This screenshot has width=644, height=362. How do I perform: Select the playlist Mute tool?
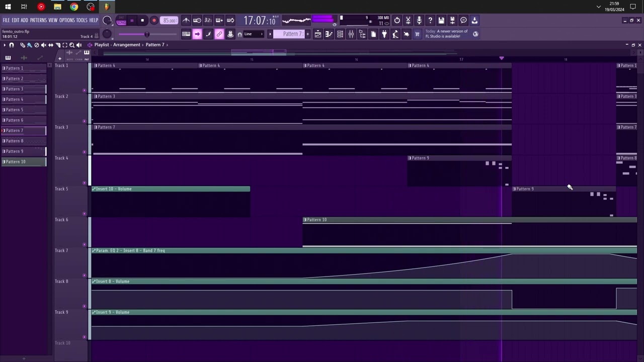[x=44, y=45]
